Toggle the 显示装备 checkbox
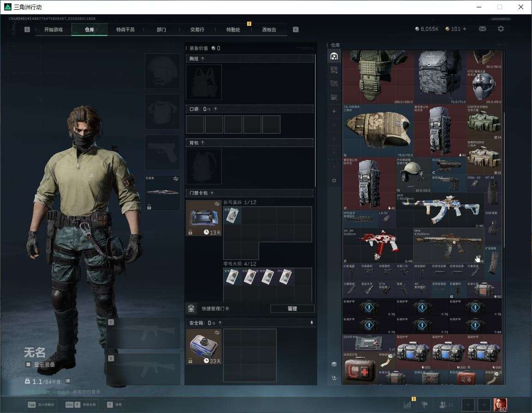 [28, 365]
